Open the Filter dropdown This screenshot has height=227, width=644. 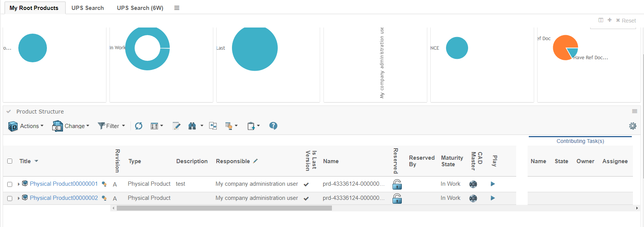111,126
